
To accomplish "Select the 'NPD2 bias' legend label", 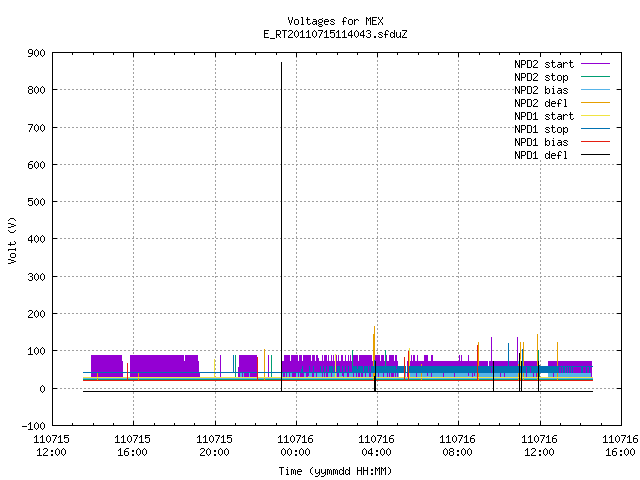I will [x=541, y=90].
